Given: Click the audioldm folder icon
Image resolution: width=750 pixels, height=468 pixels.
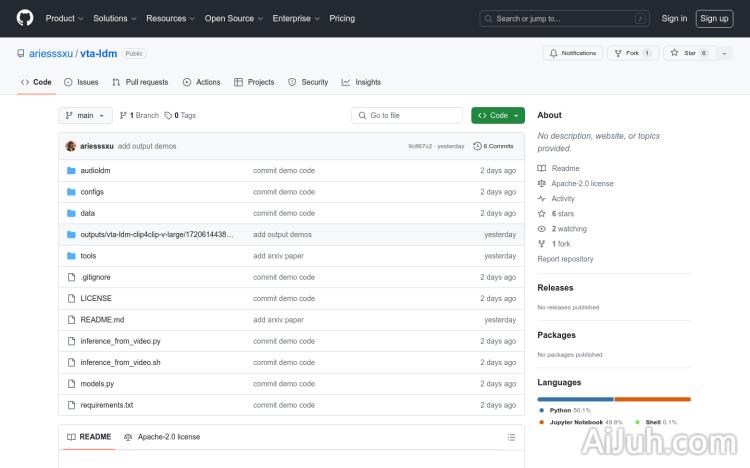Looking at the screenshot, I should coord(71,171).
